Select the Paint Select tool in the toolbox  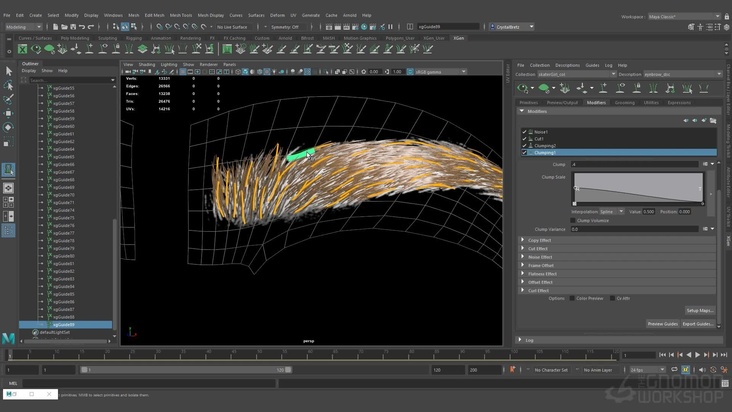coord(9,99)
